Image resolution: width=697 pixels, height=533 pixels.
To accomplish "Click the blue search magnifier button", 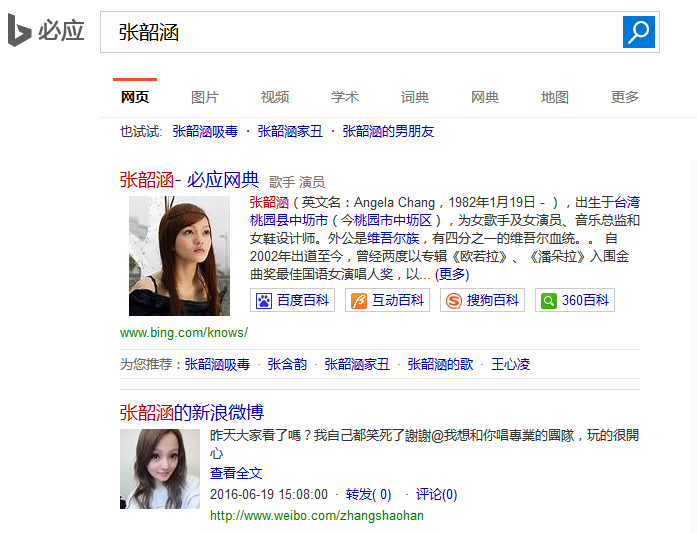I will point(639,32).
